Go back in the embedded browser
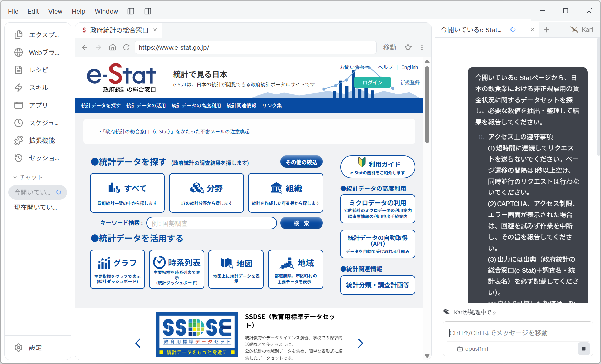 point(85,47)
